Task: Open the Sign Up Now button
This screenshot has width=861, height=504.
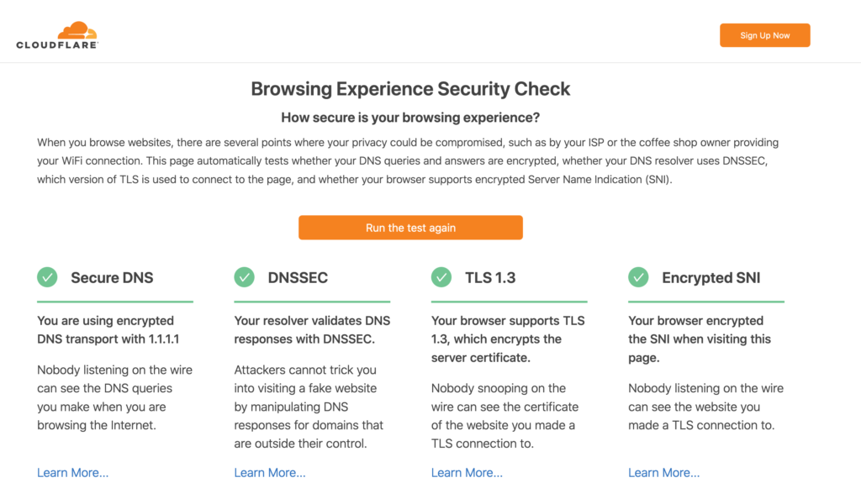Action: (765, 35)
